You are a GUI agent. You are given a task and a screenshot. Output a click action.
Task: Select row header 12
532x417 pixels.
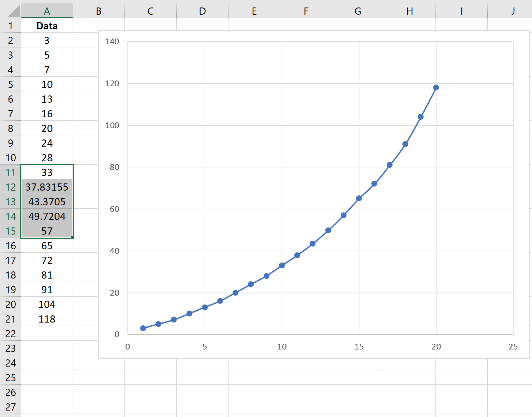point(11,187)
